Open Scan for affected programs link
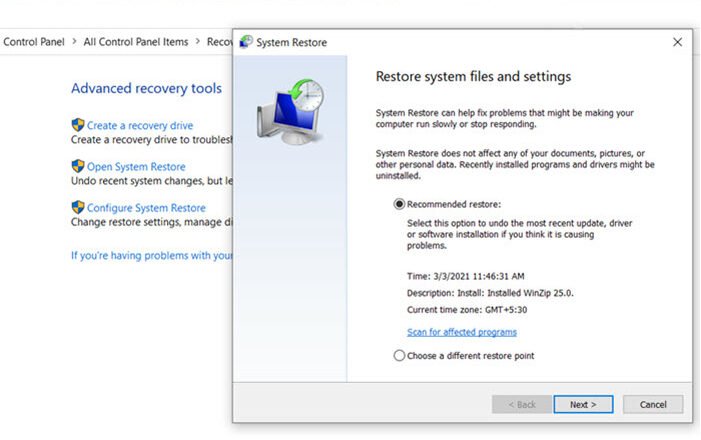 (462, 332)
